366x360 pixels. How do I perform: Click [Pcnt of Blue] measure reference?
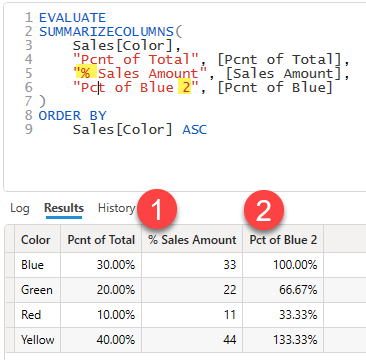[x=275, y=88]
